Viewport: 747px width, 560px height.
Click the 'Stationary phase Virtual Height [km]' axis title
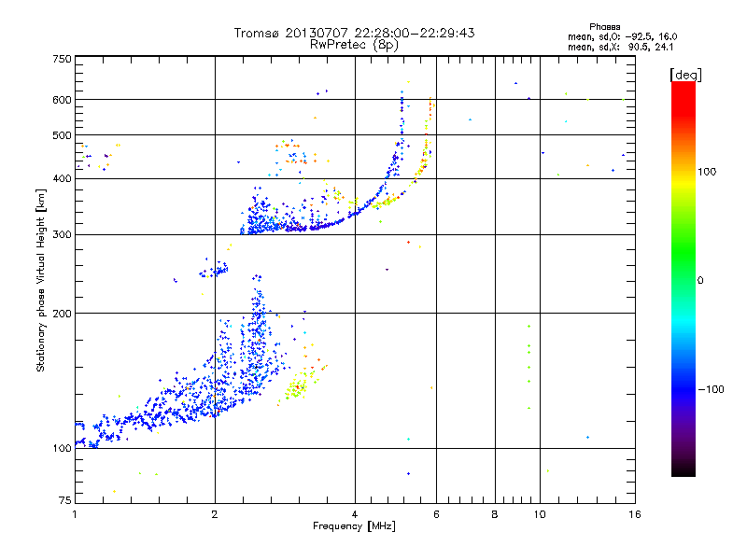pyautogui.click(x=41, y=280)
